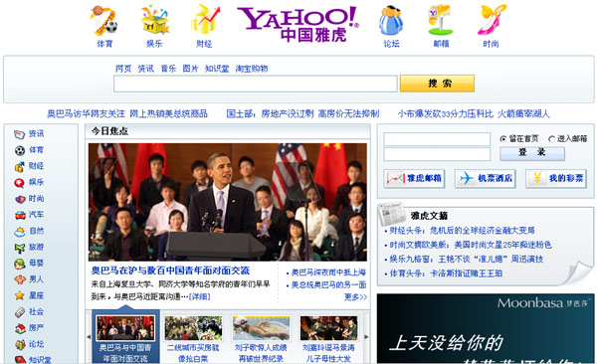Open the 娱乐 entertainment gift box icon
Viewport: 597px width, 364px height.
tap(154, 20)
